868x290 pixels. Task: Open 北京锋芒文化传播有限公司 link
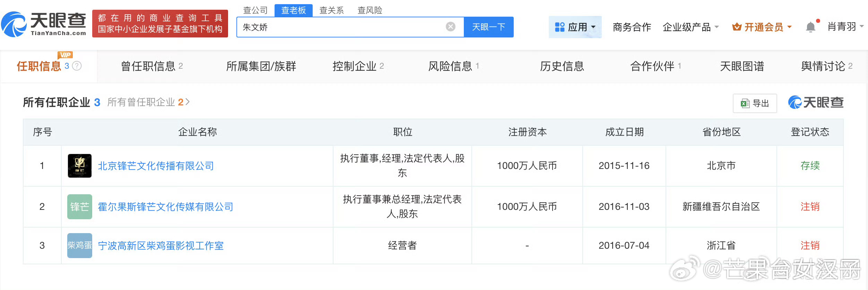point(156,166)
